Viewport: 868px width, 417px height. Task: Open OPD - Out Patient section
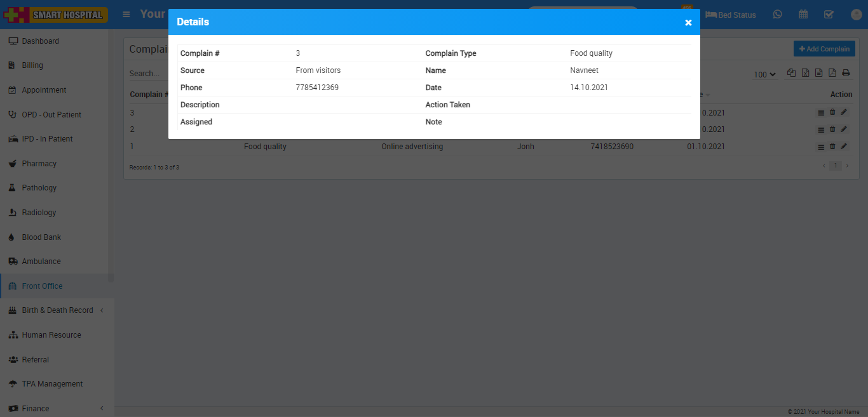[x=51, y=115]
